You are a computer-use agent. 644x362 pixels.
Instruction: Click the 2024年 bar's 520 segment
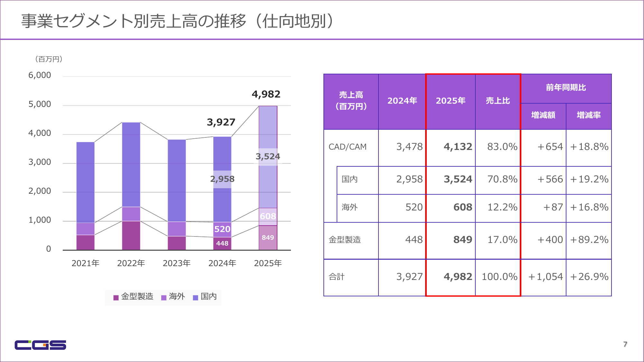click(222, 229)
